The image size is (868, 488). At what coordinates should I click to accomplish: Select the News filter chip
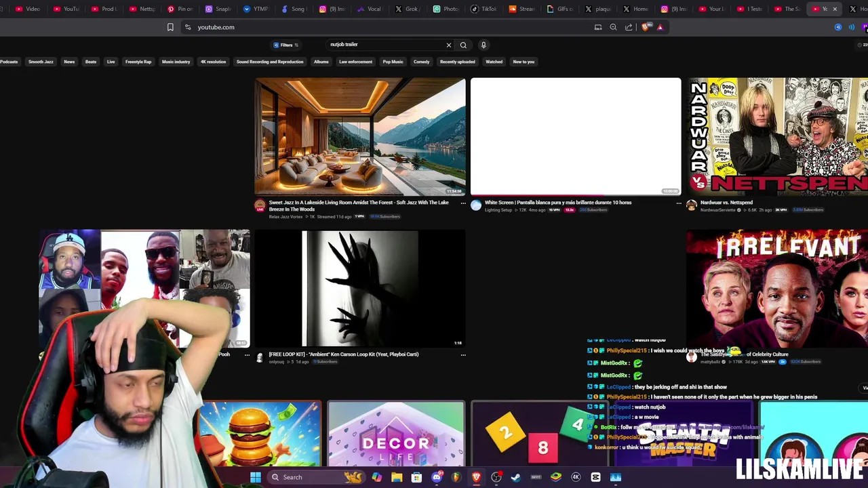coord(69,62)
